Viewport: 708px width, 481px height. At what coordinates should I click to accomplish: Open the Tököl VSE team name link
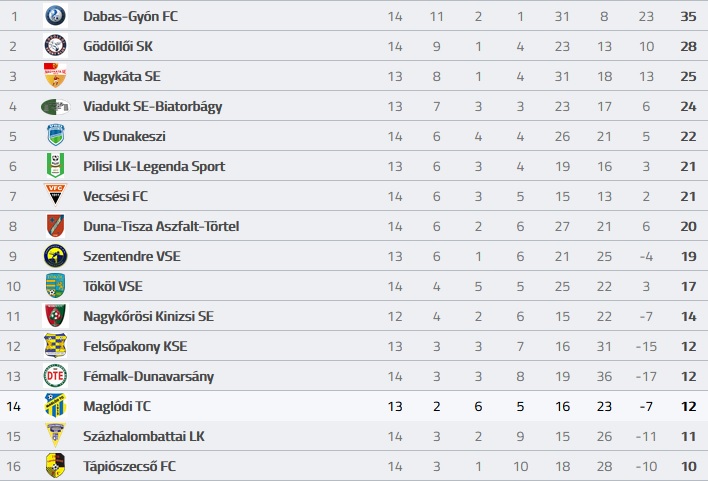(x=113, y=286)
